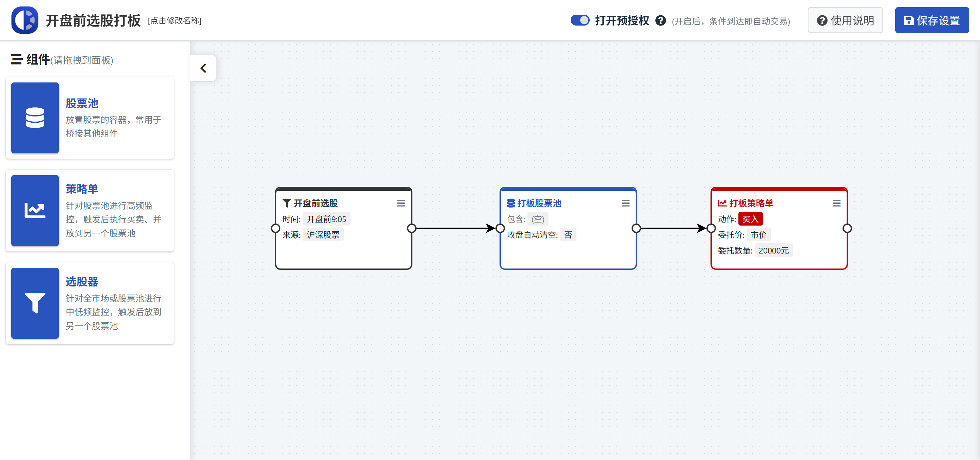Click 点击修改名称 to rename strategy
The width and height of the screenshot is (980, 460).
pyautogui.click(x=175, y=20)
